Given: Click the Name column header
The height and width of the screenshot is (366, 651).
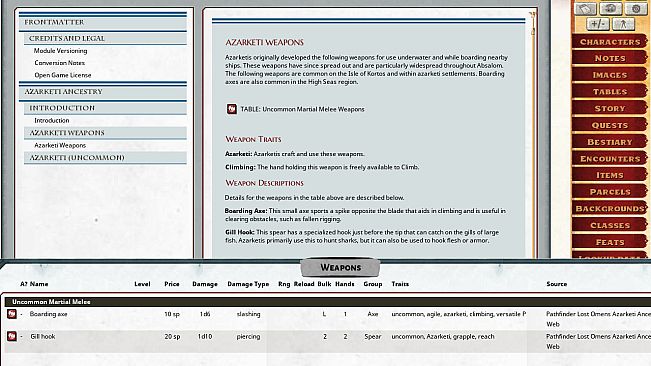Looking at the screenshot, I should [x=39, y=284].
